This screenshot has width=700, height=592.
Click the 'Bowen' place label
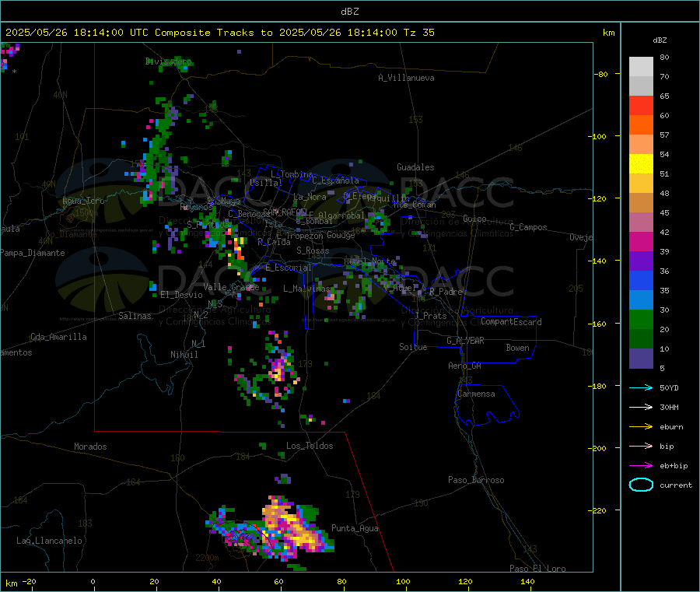coord(517,348)
